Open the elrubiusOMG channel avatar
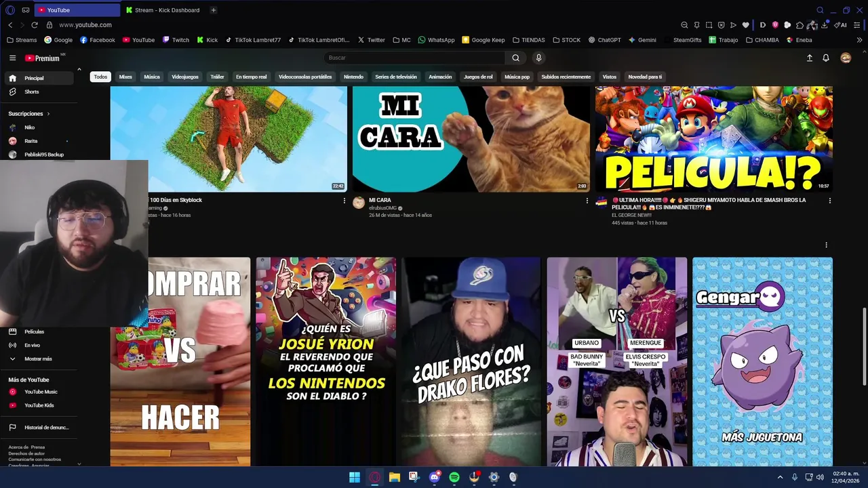The image size is (868, 488). (x=359, y=203)
